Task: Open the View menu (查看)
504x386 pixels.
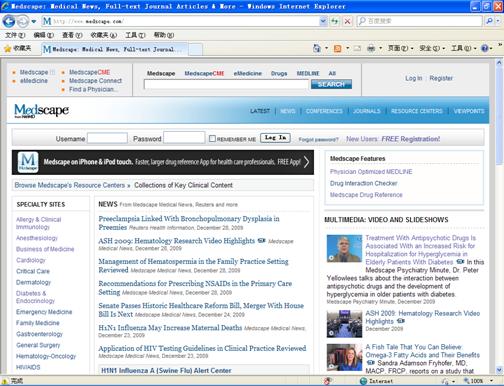Action: 72,35
